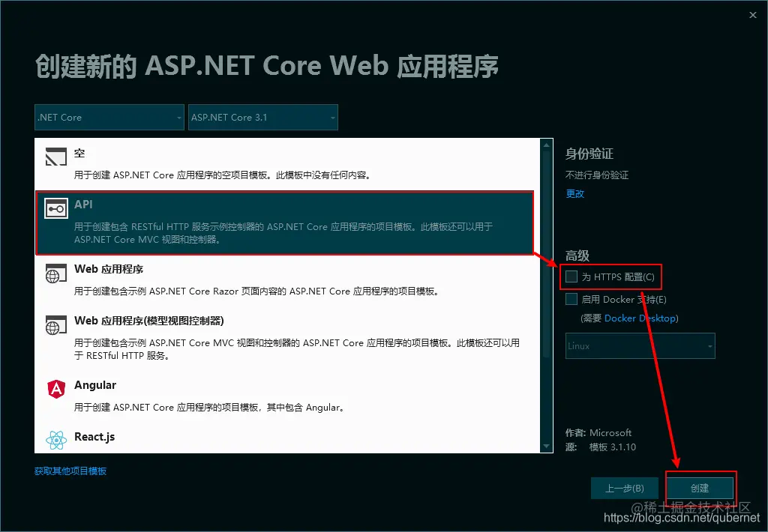Click the 不进行身份验证 status text
Viewport: 768px width, 532px height.
(x=597, y=175)
